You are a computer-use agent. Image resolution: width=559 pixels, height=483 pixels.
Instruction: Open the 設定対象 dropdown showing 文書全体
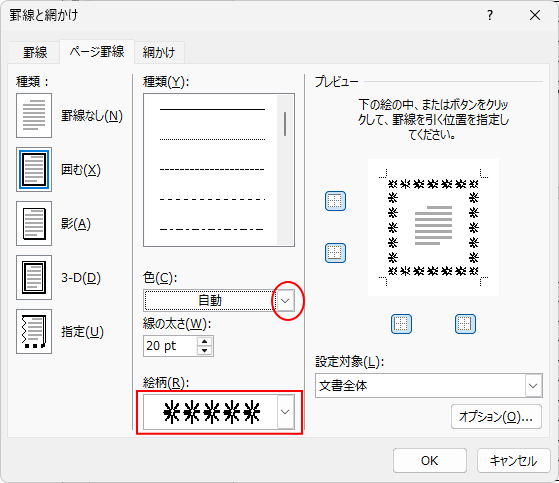click(429, 386)
